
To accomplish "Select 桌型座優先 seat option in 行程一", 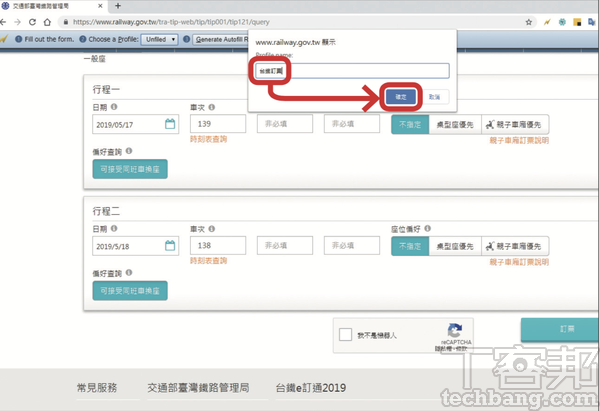I will (455, 124).
